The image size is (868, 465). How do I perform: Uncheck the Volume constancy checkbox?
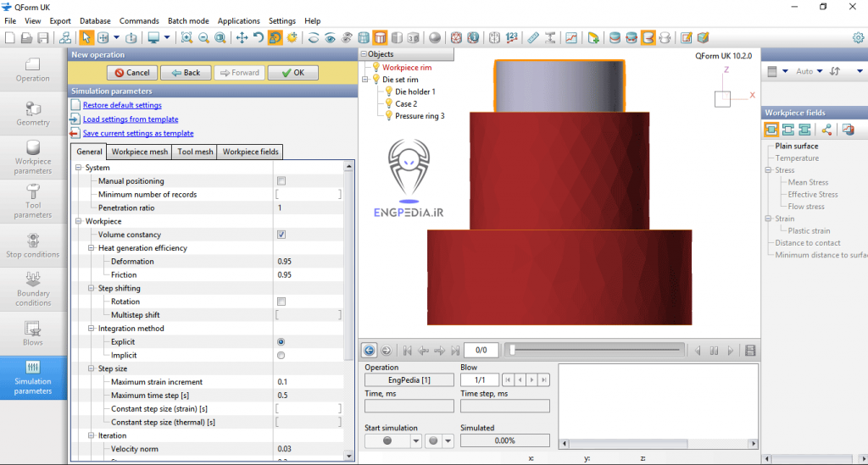[281, 235]
